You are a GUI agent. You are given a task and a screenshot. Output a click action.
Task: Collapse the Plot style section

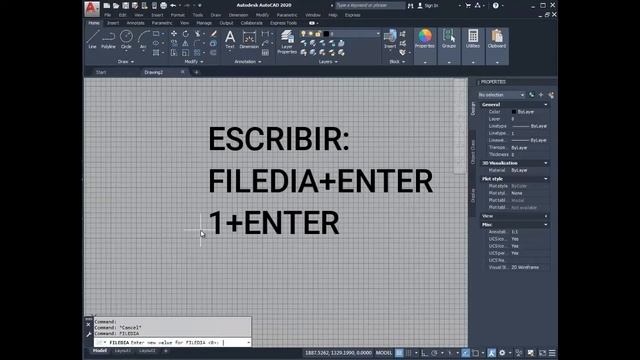click(x=546, y=179)
